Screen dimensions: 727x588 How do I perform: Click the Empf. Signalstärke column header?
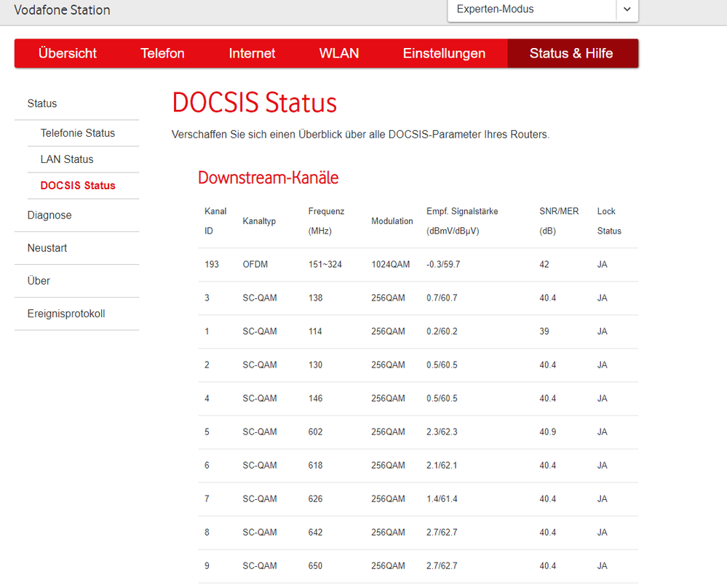pos(462,221)
